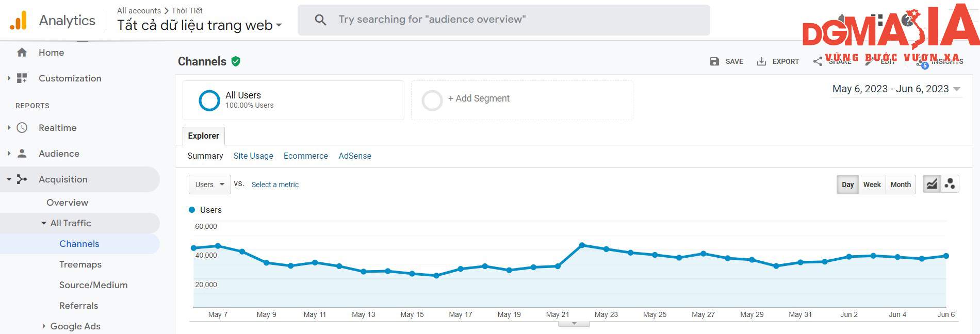Click the search box input field
This screenshot has width=980, height=334.
tap(504, 20)
